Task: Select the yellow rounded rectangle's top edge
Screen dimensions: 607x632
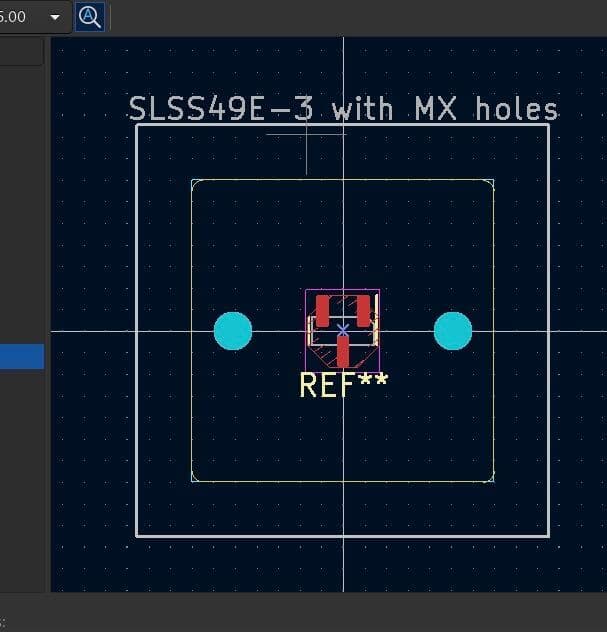Action: (x=400, y=180)
